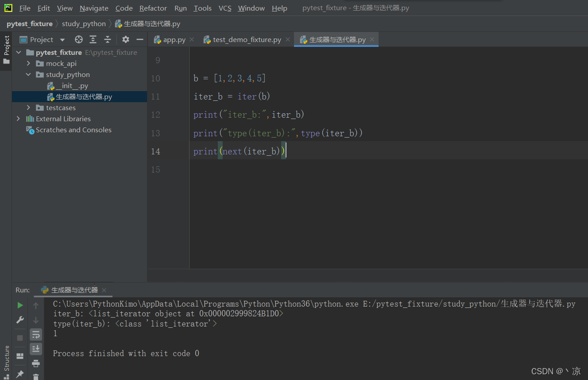Click 'Process finished with exit code 0' output

[x=126, y=353]
